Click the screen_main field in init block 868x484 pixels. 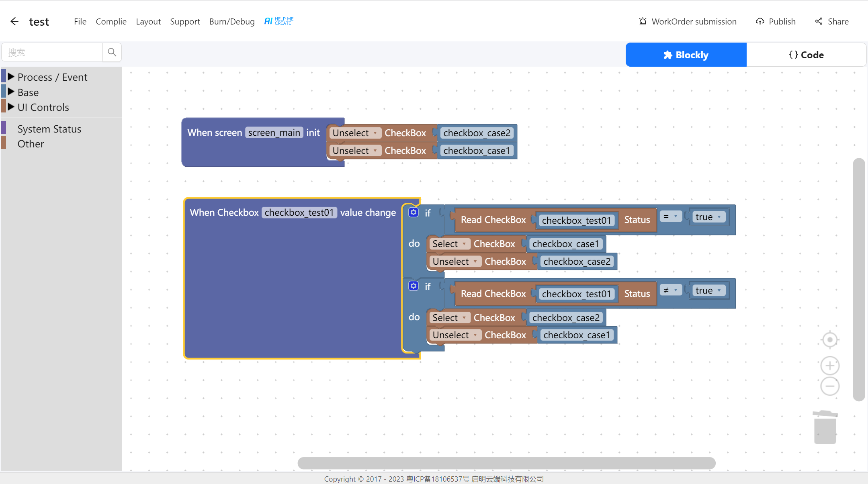click(274, 133)
